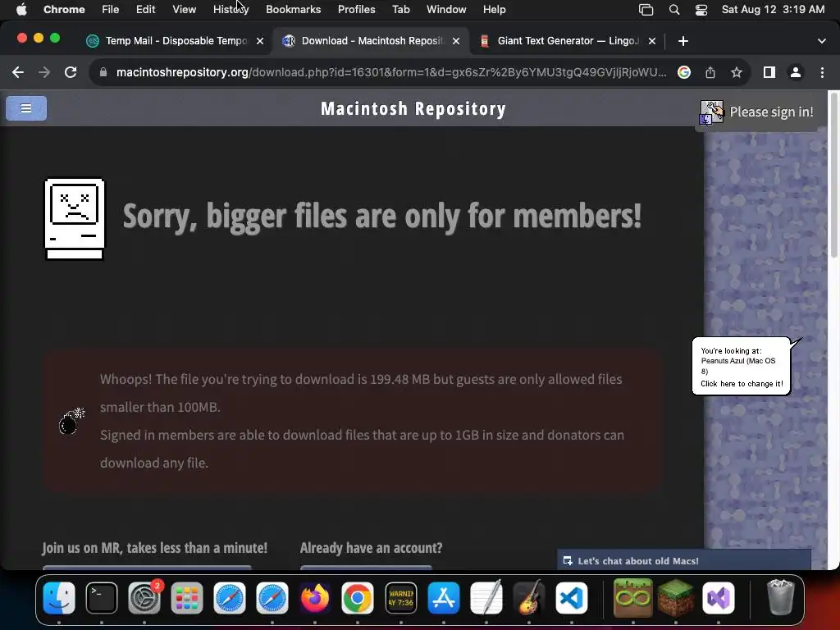Open App Store from the Dock
The width and height of the screenshot is (840, 630).
point(444,598)
